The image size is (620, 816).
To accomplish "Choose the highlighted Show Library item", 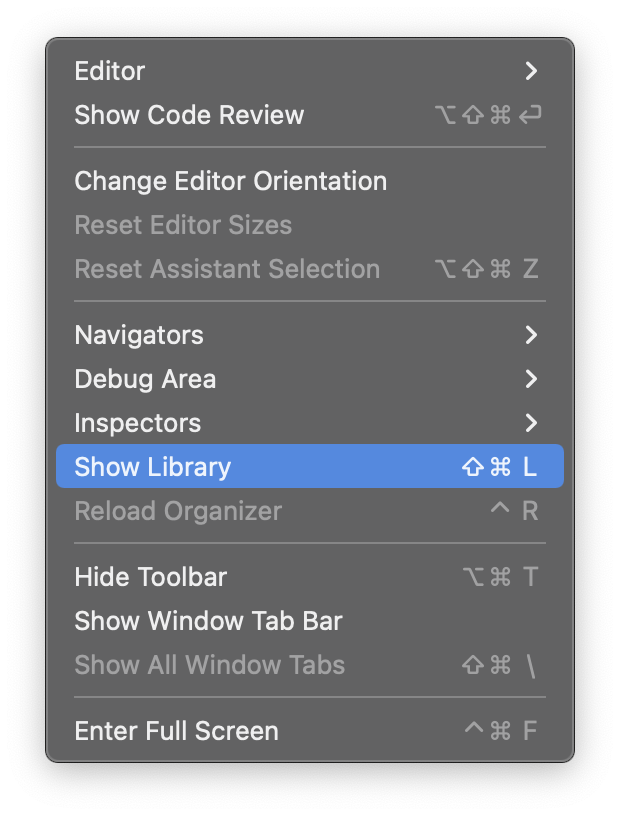I will [x=153, y=467].
